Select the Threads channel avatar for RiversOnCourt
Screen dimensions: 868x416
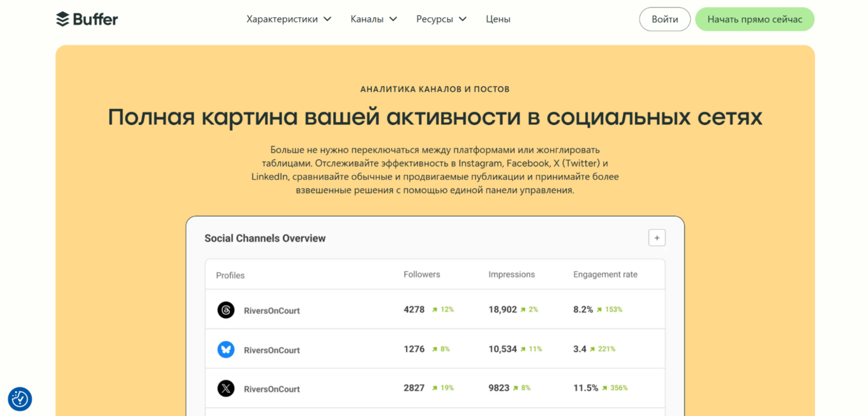(x=226, y=310)
